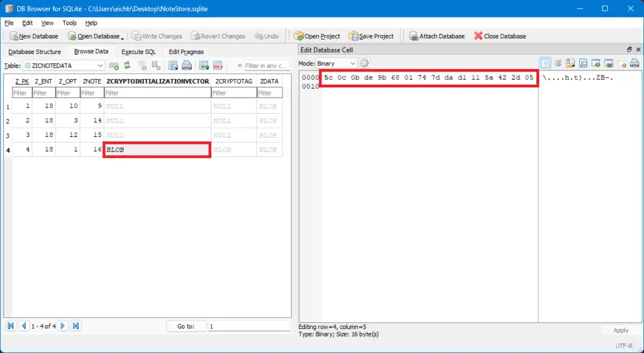Show hidden toolbar items via the » chevron
The height and width of the screenshot is (353, 644).
(240, 65)
